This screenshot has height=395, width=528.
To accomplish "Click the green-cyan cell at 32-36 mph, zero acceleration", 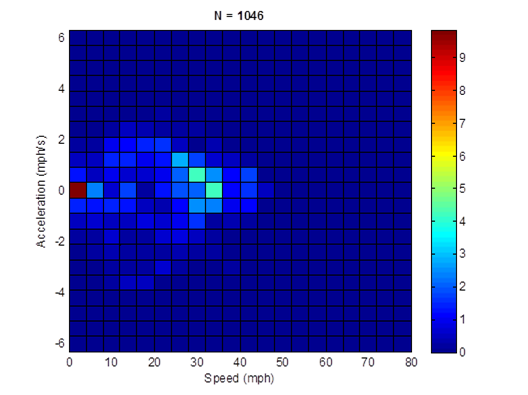I will 214,190.
